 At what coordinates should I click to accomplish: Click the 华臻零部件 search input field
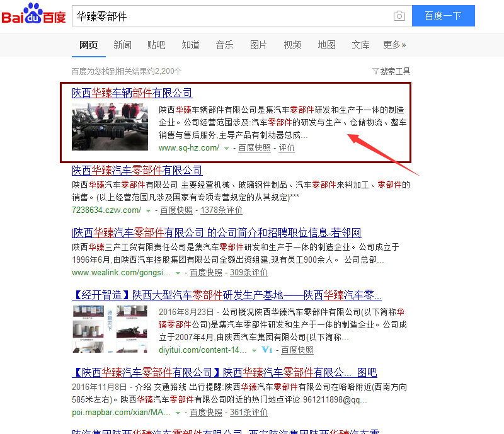click(x=230, y=16)
